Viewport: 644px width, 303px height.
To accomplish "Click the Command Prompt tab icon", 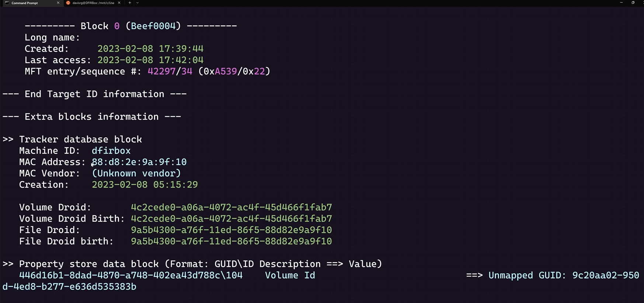I will [x=7, y=3].
